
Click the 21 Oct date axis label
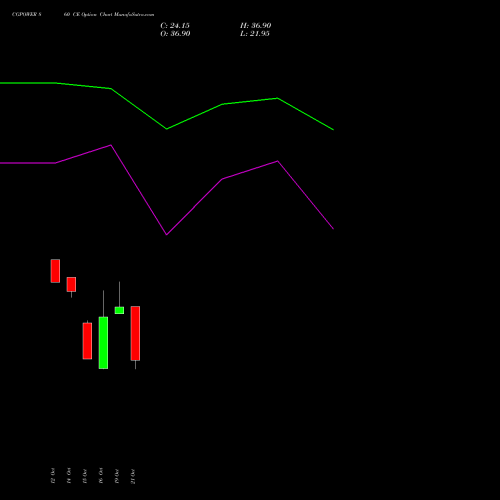click(133, 476)
